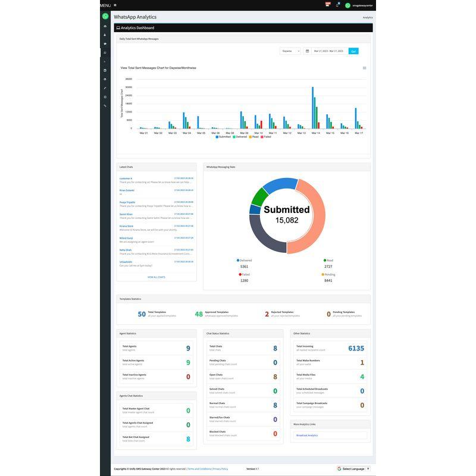Screen dimensions: 476x476
Task: Click the 2 Rejected Templates stat
Action: pos(282,314)
